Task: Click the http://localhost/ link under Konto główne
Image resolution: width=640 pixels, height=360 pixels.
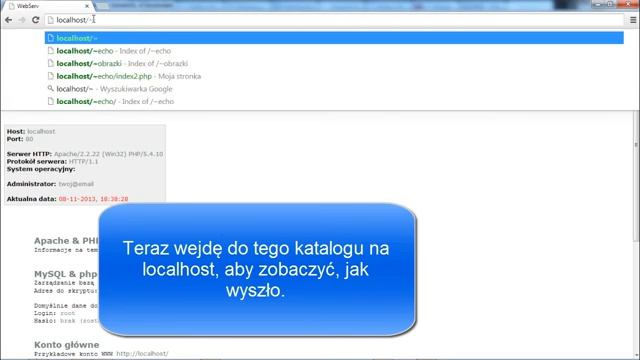Action: coord(142,353)
